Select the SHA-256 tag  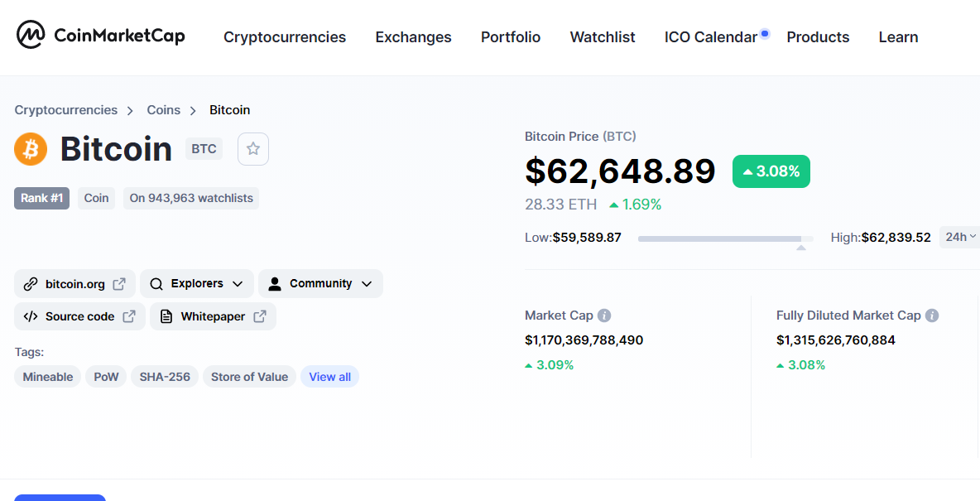(x=165, y=377)
